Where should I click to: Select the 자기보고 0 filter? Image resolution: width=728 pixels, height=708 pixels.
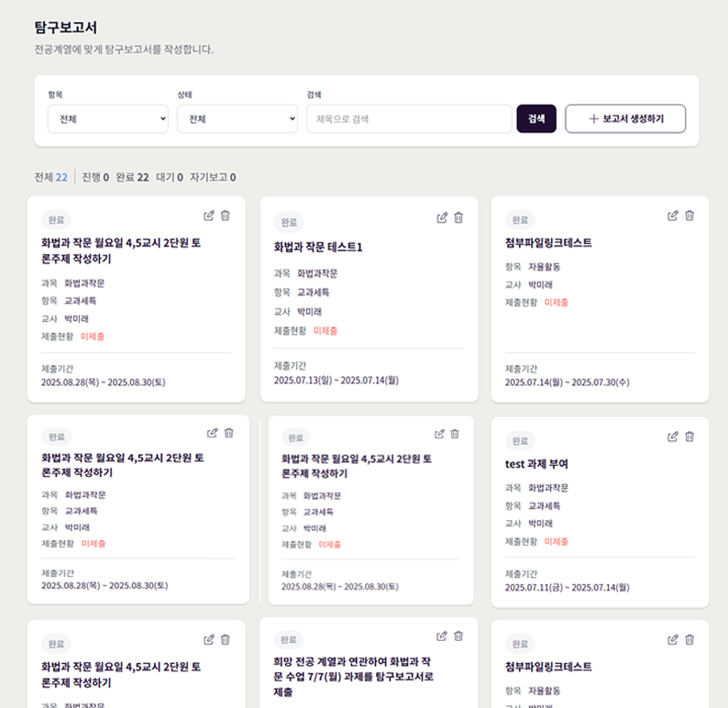click(213, 177)
